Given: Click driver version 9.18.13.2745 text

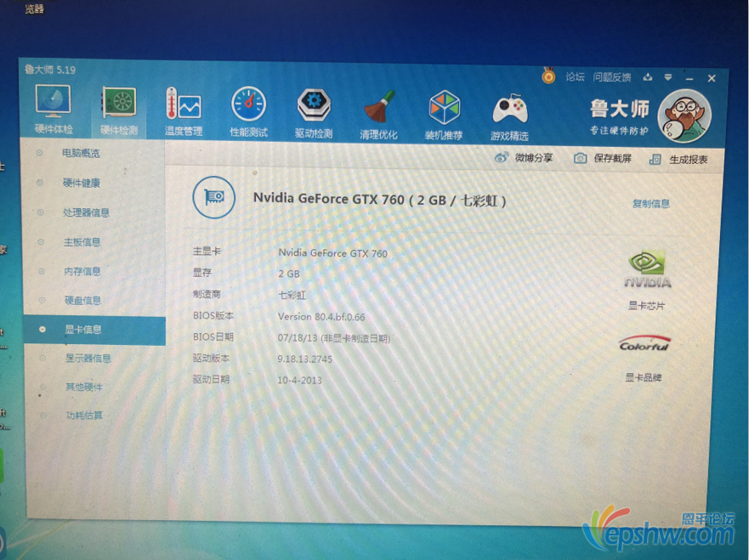Looking at the screenshot, I should pyautogui.click(x=304, y=359).
